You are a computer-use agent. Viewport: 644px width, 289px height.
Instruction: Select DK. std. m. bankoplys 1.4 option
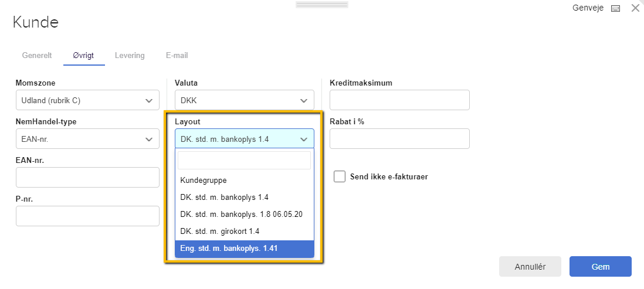(x=245, y=197)
